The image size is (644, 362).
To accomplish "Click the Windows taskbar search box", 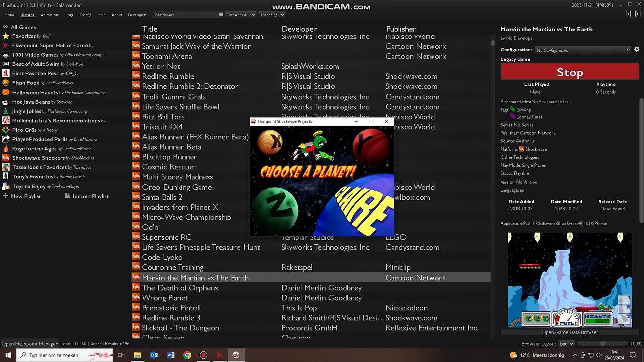I will click(x=64, y=355).
